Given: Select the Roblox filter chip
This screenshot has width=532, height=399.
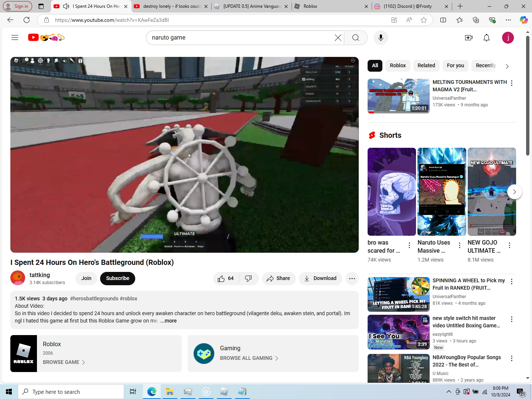Looking at the screenshot, I should [x=398, y=65].
